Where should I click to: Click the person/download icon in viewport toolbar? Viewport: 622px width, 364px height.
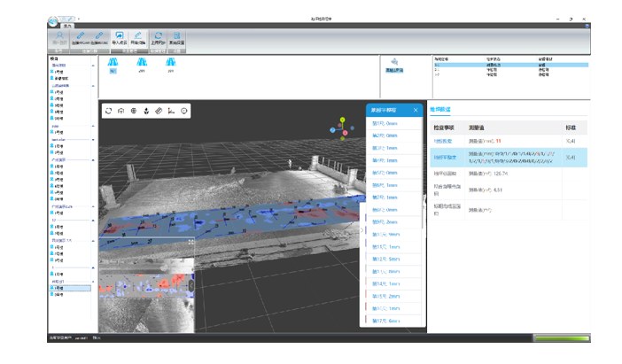click(x=146, y=111)
